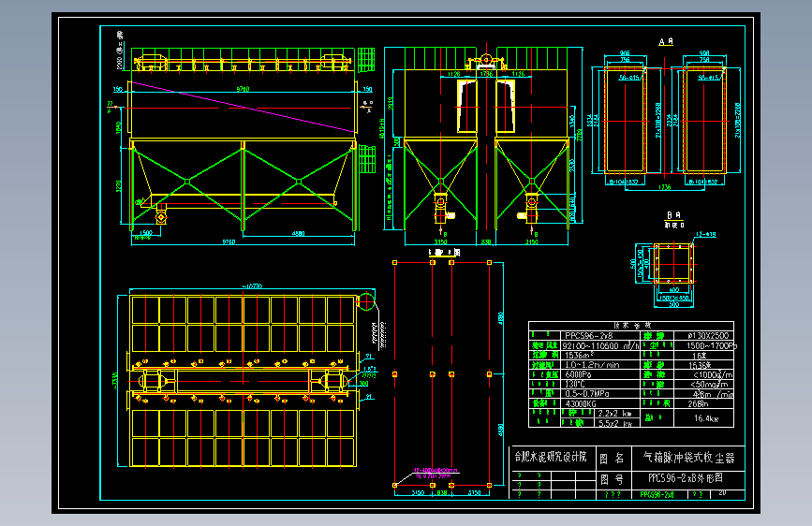Viewport: 812px width, 526px height.
Task: Select the '技术参数' table header text
Action: click(x=632, y=325)
